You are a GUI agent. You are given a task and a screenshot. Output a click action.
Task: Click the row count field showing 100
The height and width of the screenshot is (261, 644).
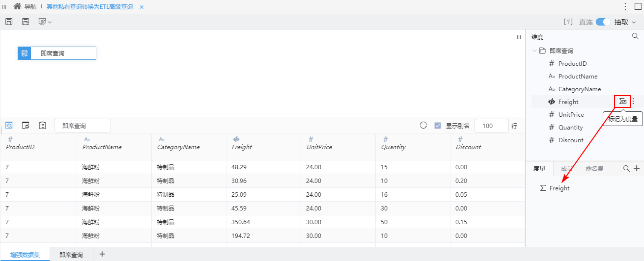pyautogui.click(x=491, y=126)
